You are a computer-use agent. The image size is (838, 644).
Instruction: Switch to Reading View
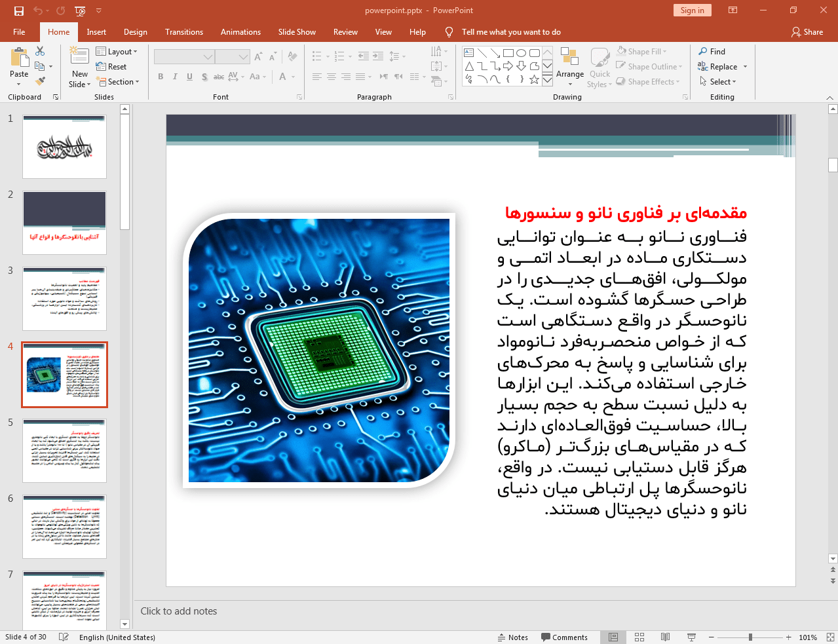click(x=665, y=637)
